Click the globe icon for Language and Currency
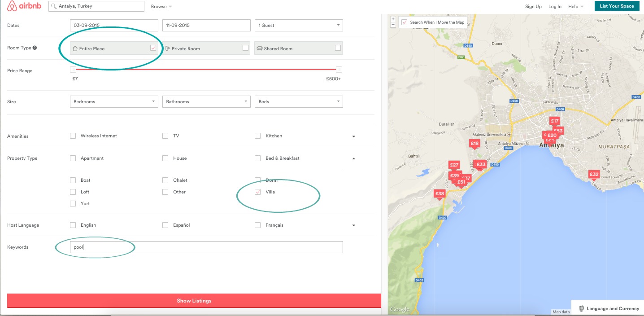The width and height of the screenshot is (644, 316). point(581,309)
